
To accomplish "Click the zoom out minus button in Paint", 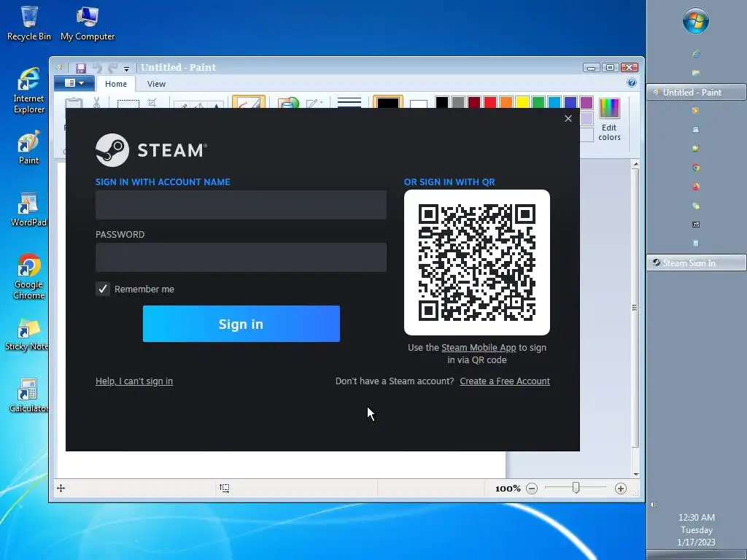I will click(532, 489).
